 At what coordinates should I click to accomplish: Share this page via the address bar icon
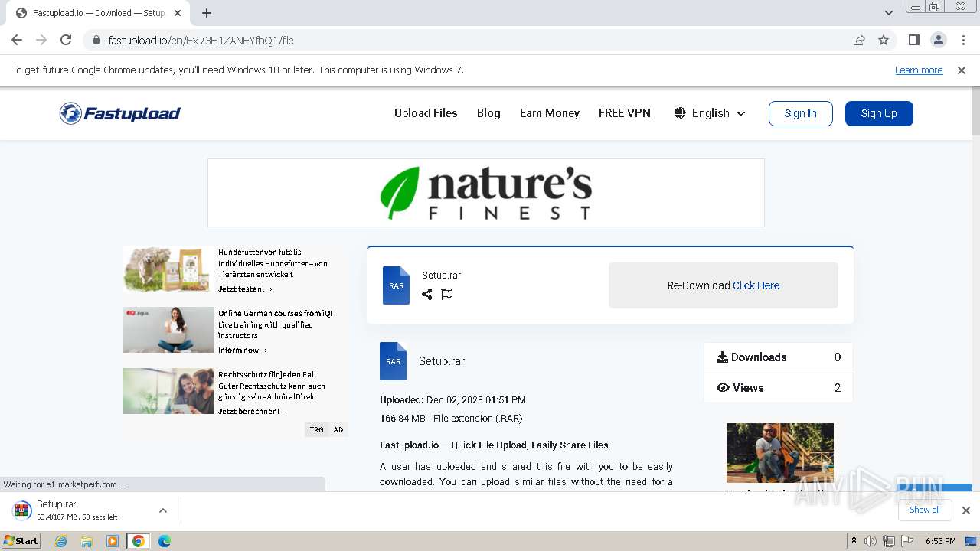pyautogui.click(x=859, y=40)
